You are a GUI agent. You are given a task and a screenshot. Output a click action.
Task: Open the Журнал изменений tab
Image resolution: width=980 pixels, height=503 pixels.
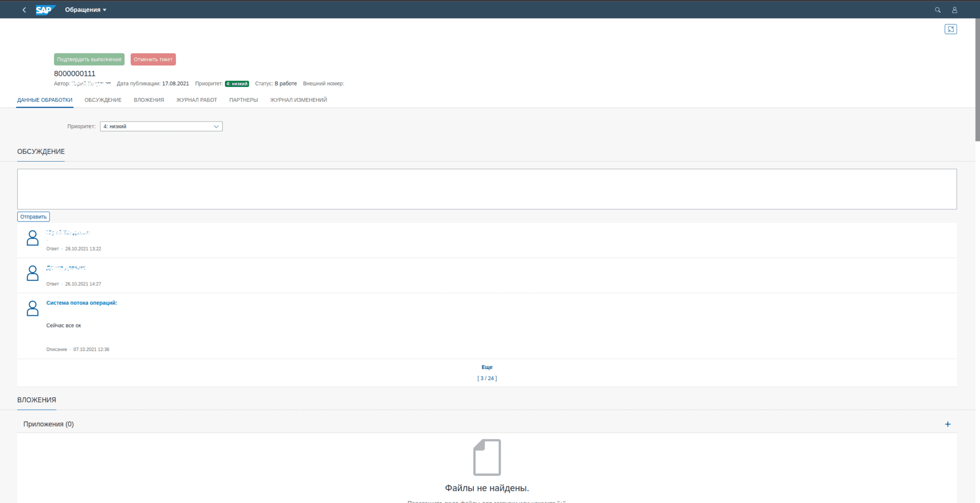coord(298,100)
